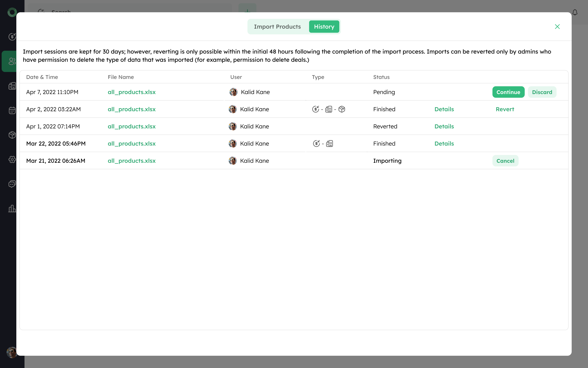This screenshot has width=588, height=368.
Task: Open Products from the sidebar box icon
Action: coord(12,135)
